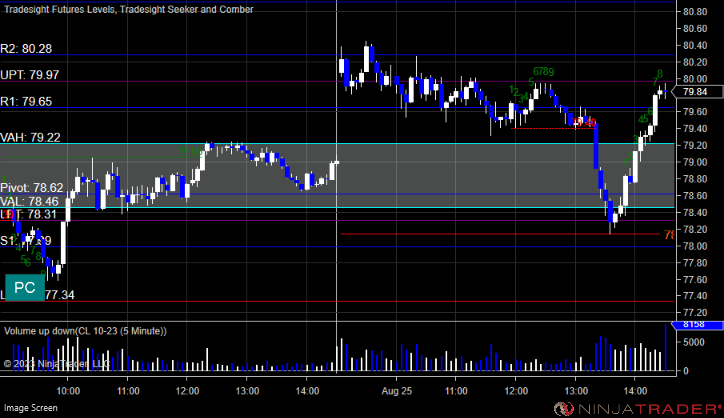Click the 80.00 price axis label
The height and width of the screenshot is (418, 724).
695,79
